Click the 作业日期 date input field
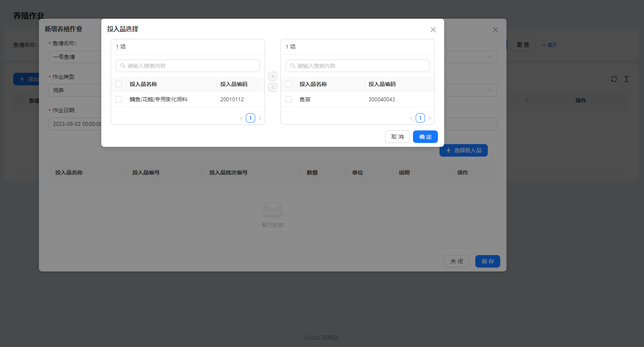The height and width of the screenshot is (347, 644). [x=75, y=124]
